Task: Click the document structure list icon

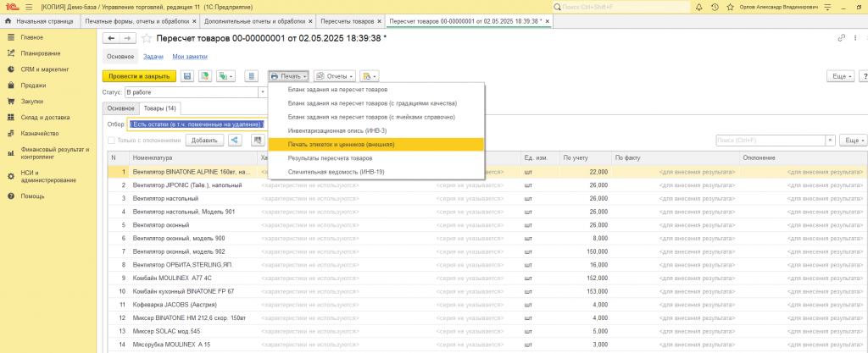Action: (x=253, y=76)
